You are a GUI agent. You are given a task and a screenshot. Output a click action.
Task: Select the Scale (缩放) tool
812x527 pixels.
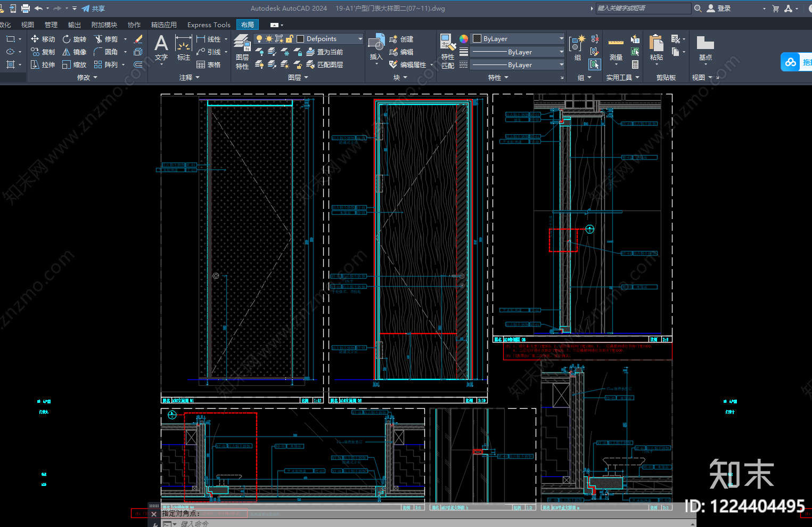74,64
